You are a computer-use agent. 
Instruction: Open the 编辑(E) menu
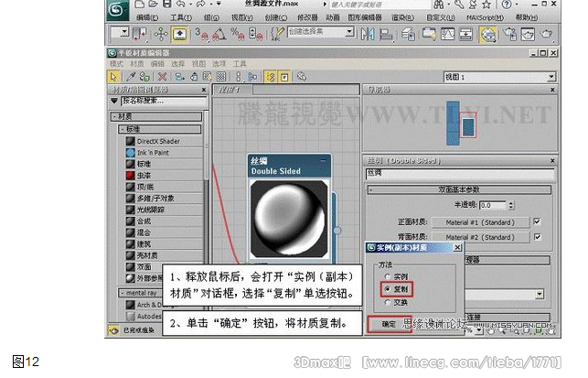pyautogui.click(x=147, y=17)
